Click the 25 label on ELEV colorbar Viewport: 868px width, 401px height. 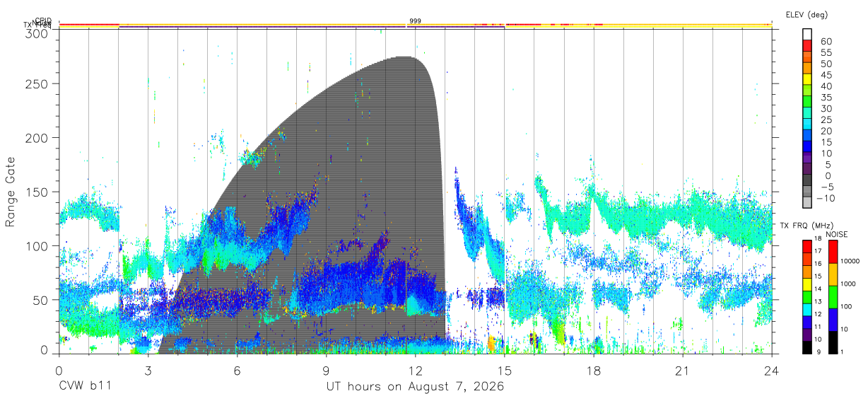825,120
